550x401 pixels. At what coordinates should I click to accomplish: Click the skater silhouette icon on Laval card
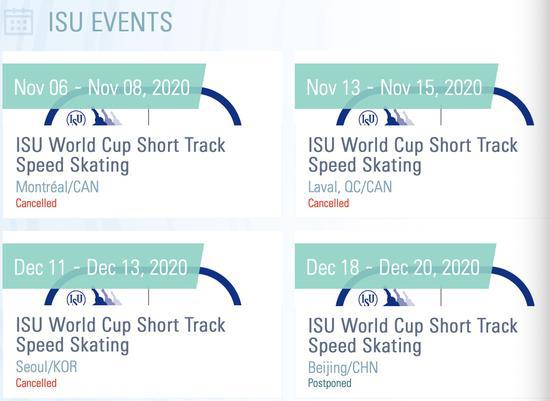(x=399, y=117)
